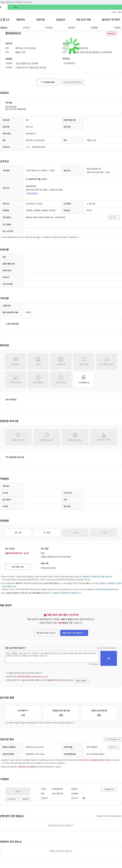The height and width of the screenshot is (868, 122).
Task: Click the 채용시까지 status badge
Action: tap(111, 34)
